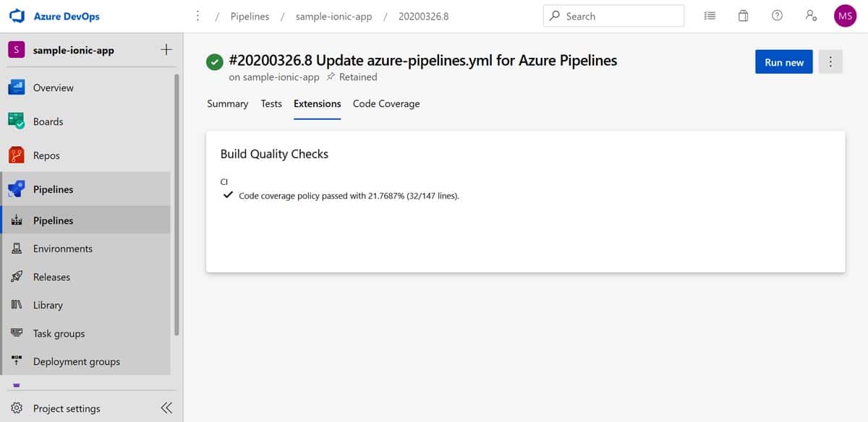Screen dimensions: 868x422
Task: Open the Help question mark icon
Action: 777,16
